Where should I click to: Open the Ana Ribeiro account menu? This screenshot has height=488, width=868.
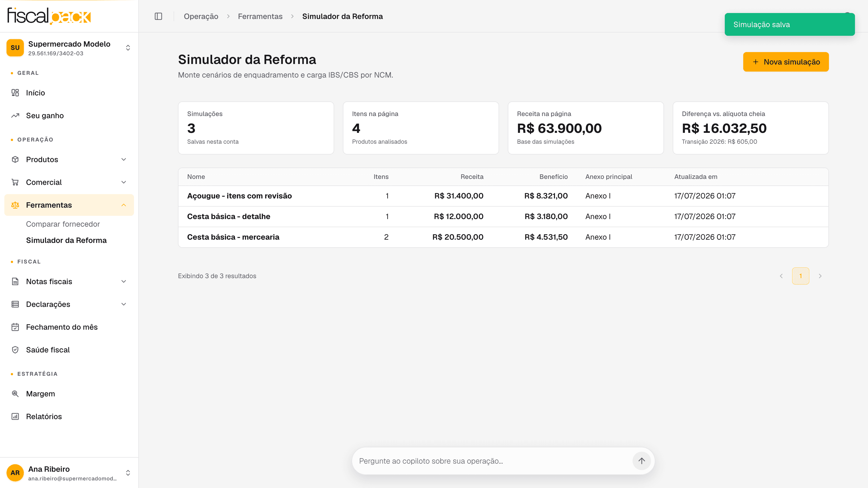(69, 473)
